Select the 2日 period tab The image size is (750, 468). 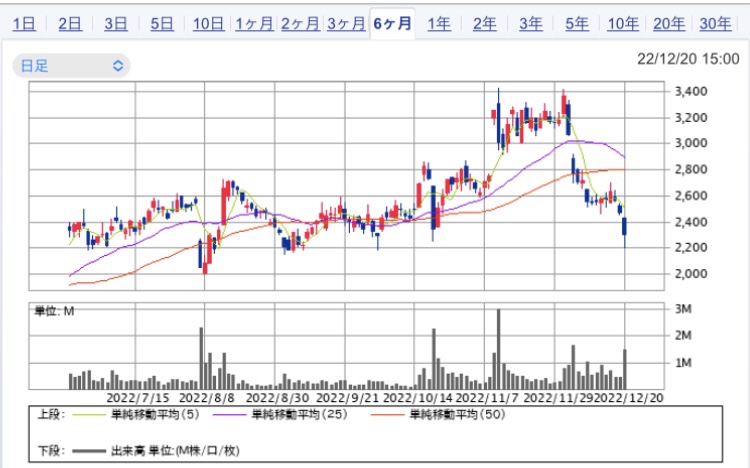[70, 23]
